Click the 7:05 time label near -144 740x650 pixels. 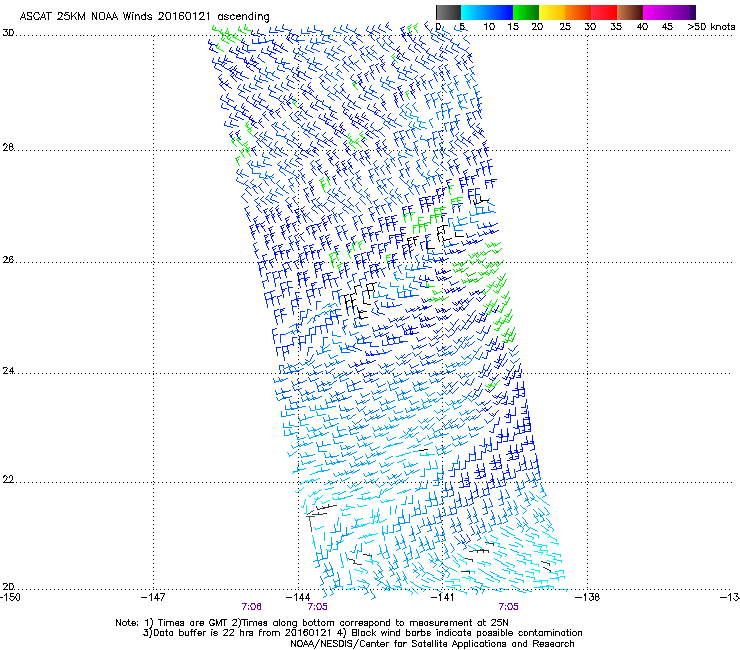point(317,607)
